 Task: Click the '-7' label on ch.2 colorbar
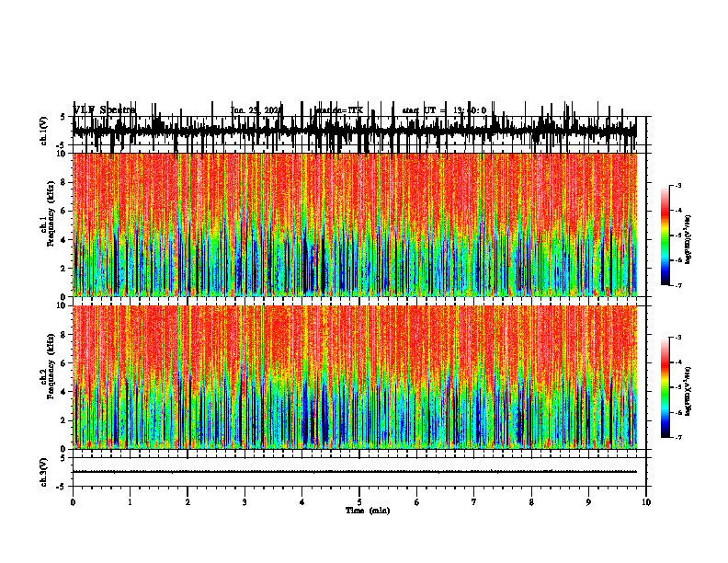click(x=678, y=438)
